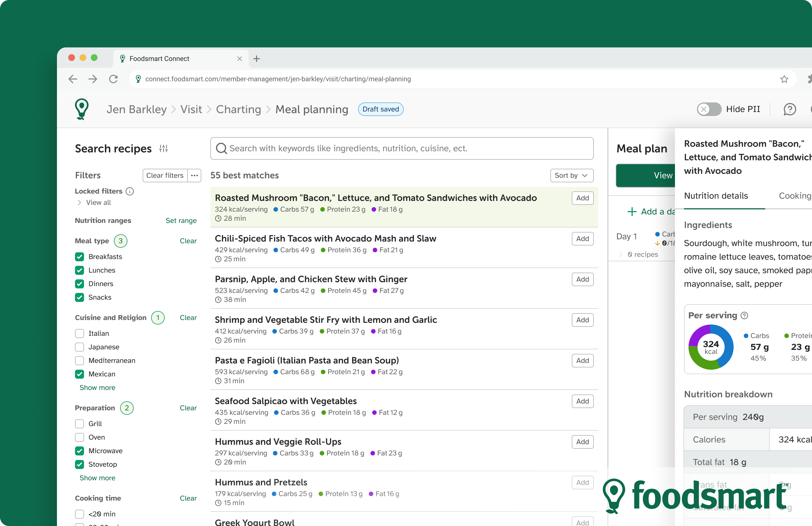
Task: Expand Day 1 recipes list chevron
Action: [x=621, y=255]
